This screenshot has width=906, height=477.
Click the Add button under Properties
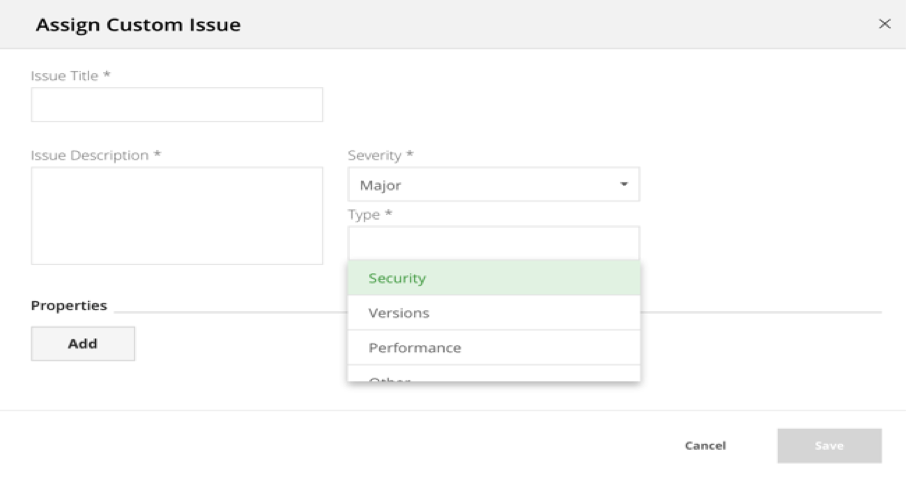coord(83,344)
